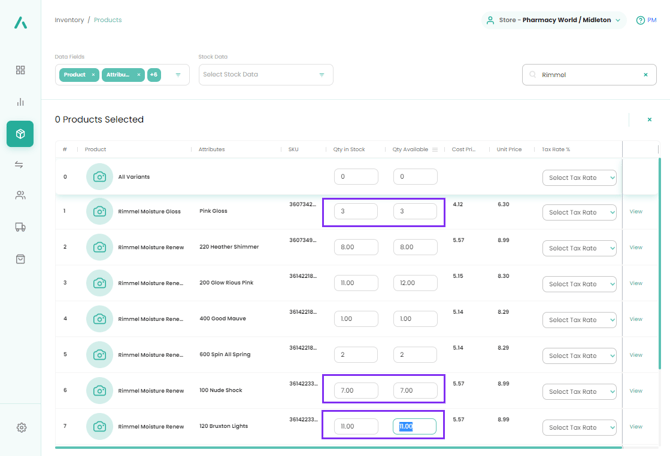The width and height of the screenshot is (670, 456).
Task: Open the customers people icon in sidebar
Action: point(20,196)
